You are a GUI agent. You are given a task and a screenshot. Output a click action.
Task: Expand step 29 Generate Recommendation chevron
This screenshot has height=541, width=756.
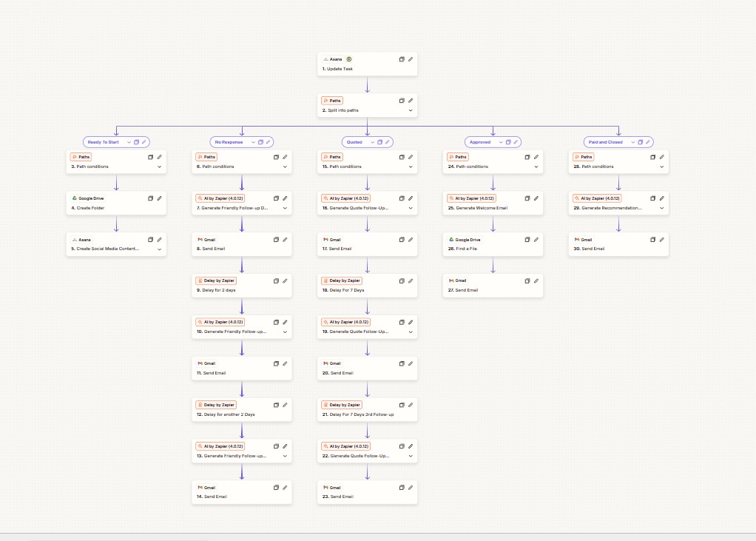tap(662, 208)
